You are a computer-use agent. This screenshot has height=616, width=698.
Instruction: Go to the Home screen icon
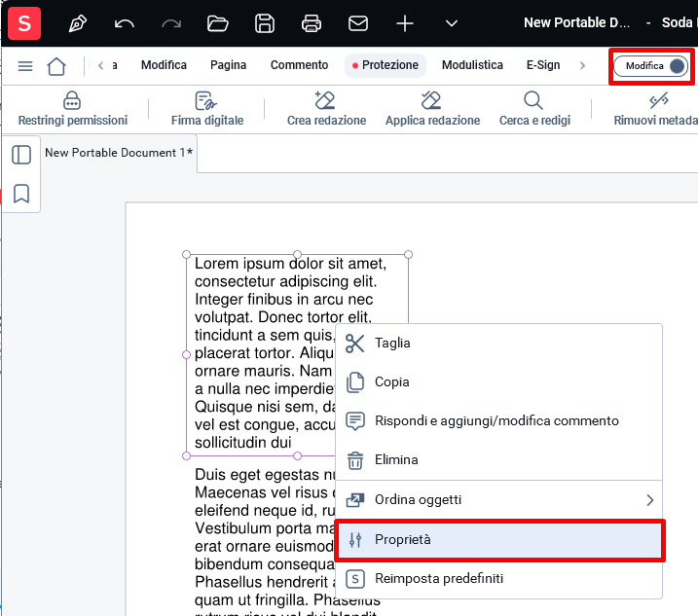(56, 66)
